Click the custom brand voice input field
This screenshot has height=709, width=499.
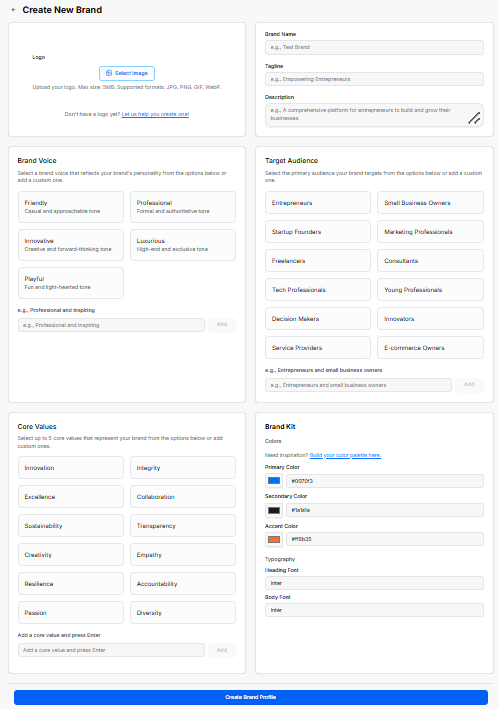click(x=111, y=325)
